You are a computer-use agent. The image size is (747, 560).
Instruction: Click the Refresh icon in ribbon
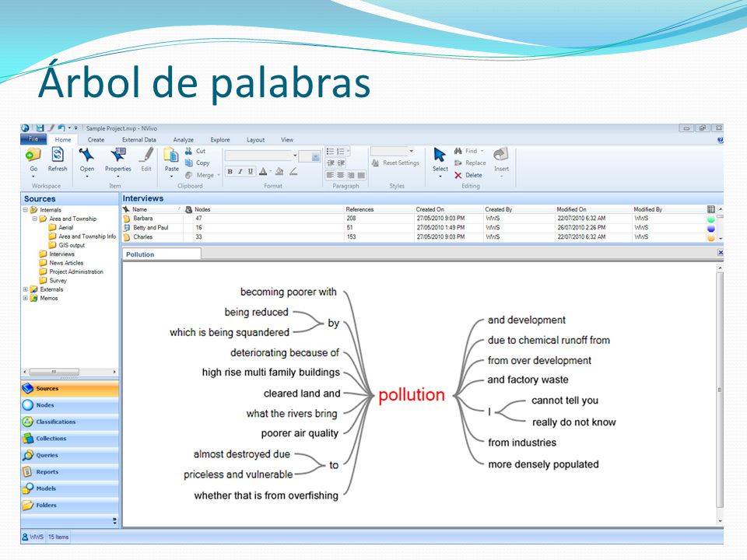pyautogui.click(x=58, y=156)
